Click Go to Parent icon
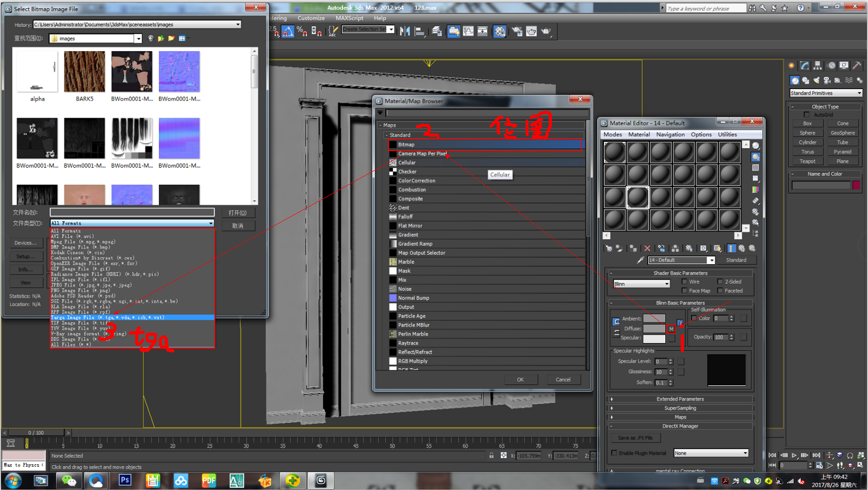The width and height of the screenshot is (868, 490). point(742,248)
